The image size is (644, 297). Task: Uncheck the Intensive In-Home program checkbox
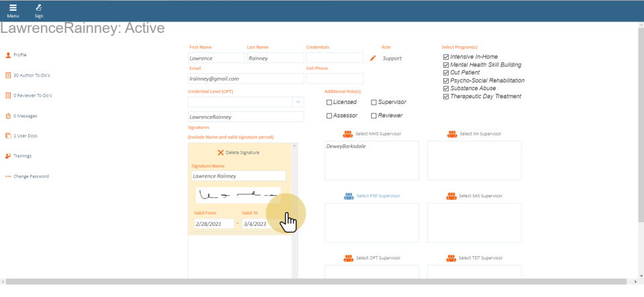(446, 57)
